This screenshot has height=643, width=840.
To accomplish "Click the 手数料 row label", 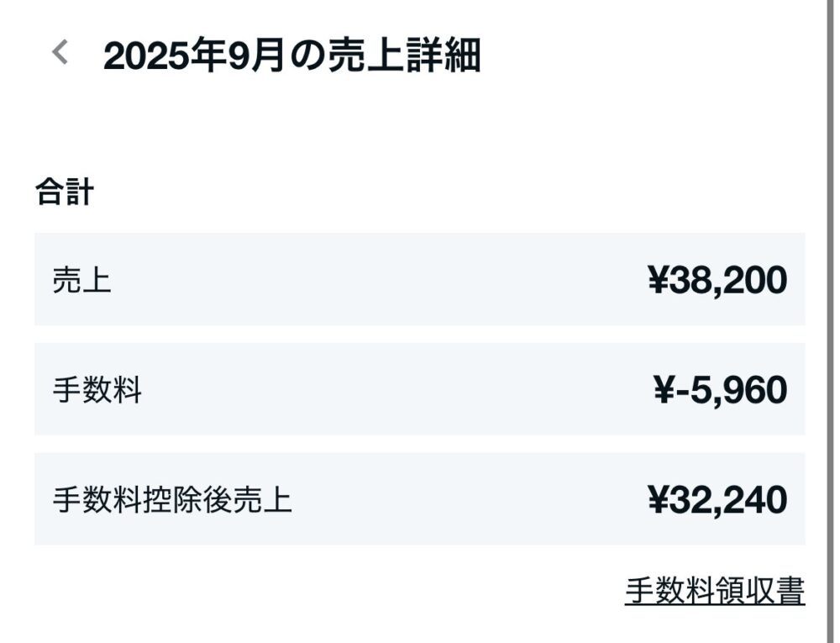I will point(97,390).
